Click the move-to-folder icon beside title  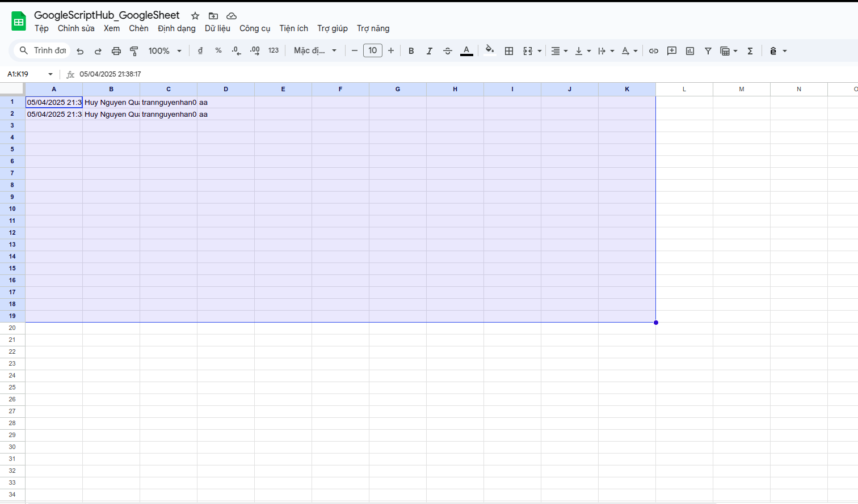coord(213,16)
